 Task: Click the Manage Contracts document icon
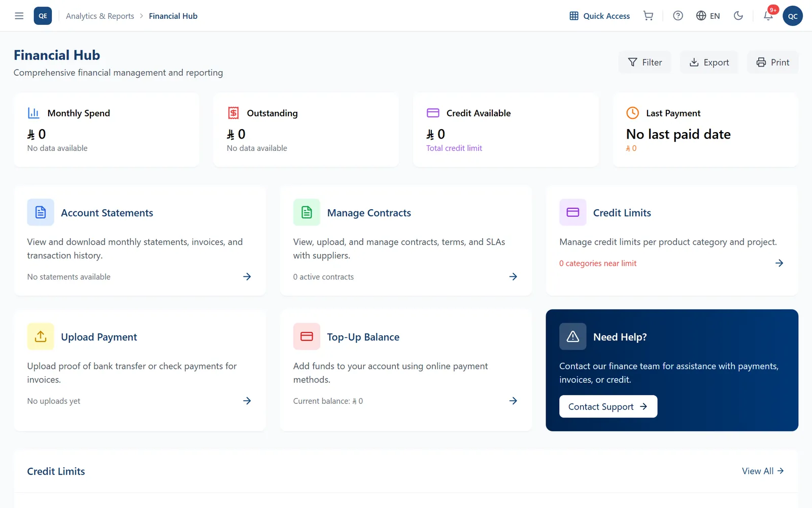(x=307, y=212)
